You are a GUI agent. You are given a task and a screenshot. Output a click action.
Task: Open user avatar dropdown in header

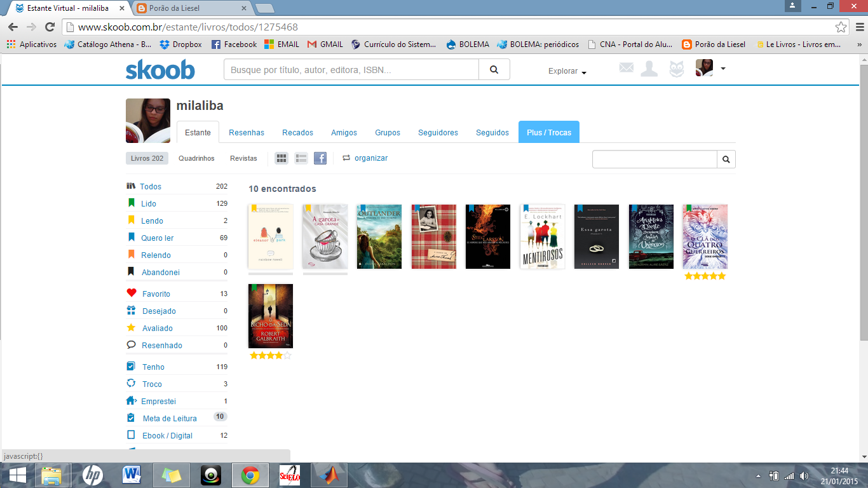(x=710, y=68)
